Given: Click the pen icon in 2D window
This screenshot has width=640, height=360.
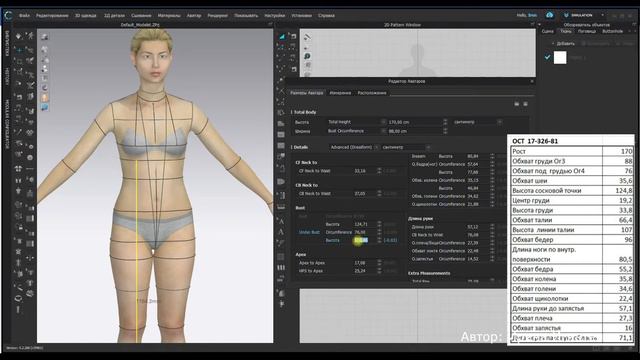Looking at the screenshot, I should tap(307, 37).
